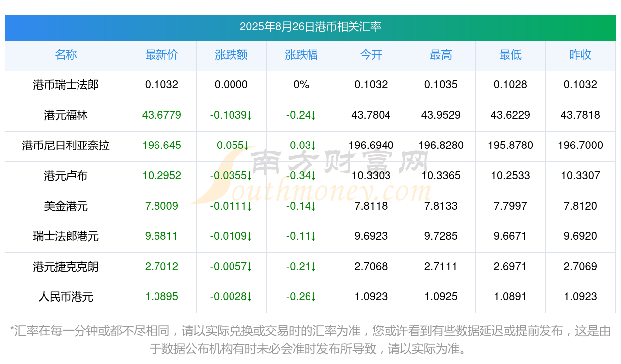Click change value -0.1039↓ in 港元福林 row
This screenshot has width=621, height=364.
click(x=231, y=115)
